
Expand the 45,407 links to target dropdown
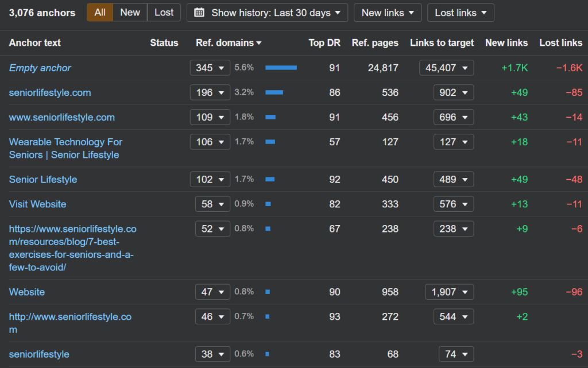[x=447, y=68]
